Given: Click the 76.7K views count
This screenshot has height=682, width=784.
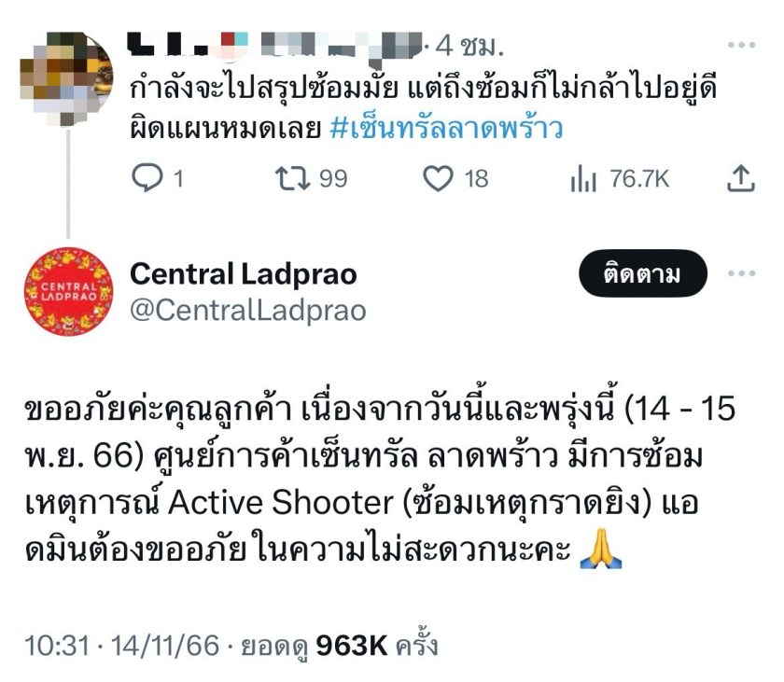Looking at the screenshot, I should coord(639,179).
